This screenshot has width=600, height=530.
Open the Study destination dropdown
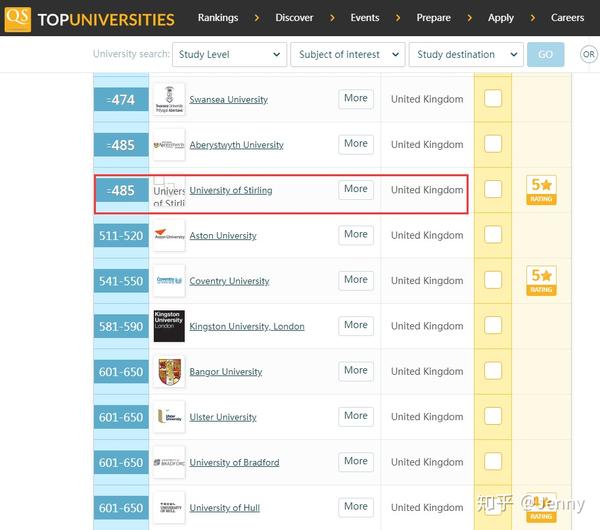466,54
